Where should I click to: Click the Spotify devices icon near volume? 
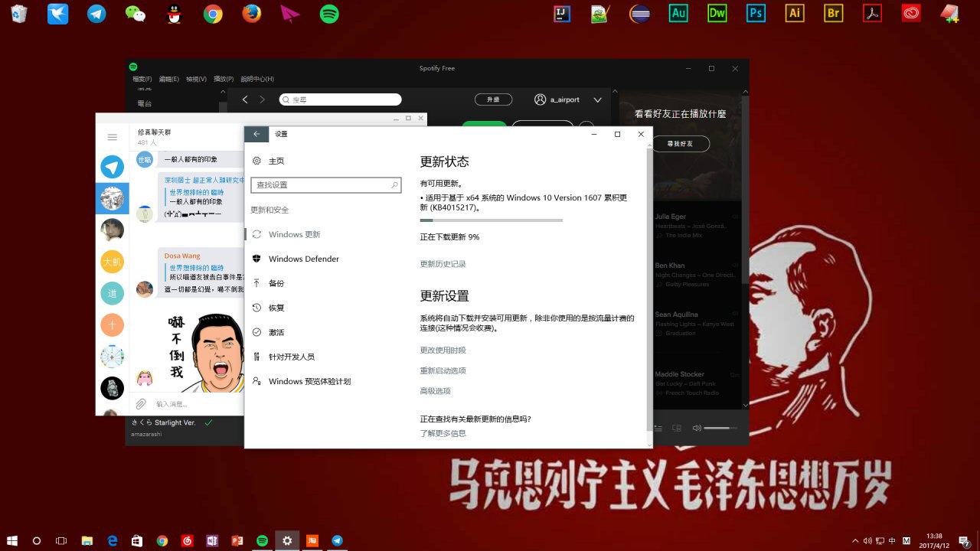[677, 428]
